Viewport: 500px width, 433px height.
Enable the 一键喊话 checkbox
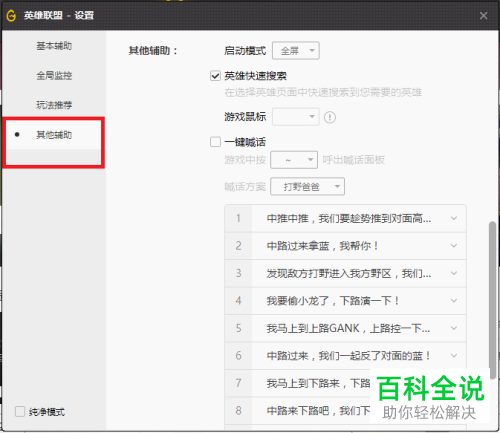(x=215, y=142)
